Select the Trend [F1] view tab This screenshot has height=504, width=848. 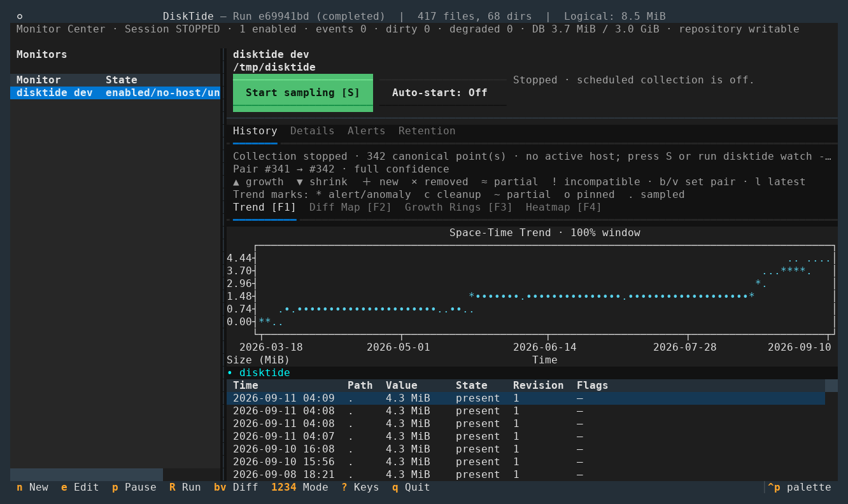click(x=265, y=207)
